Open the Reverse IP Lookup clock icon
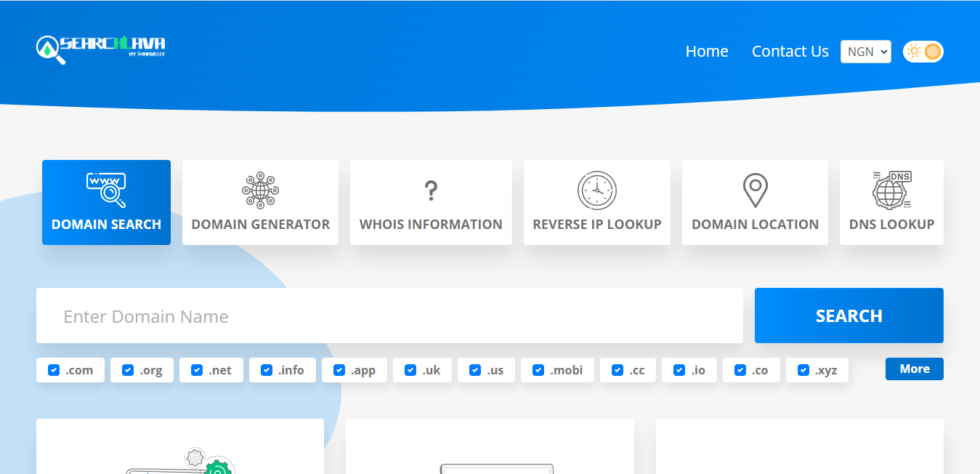 tap(596, 190)
